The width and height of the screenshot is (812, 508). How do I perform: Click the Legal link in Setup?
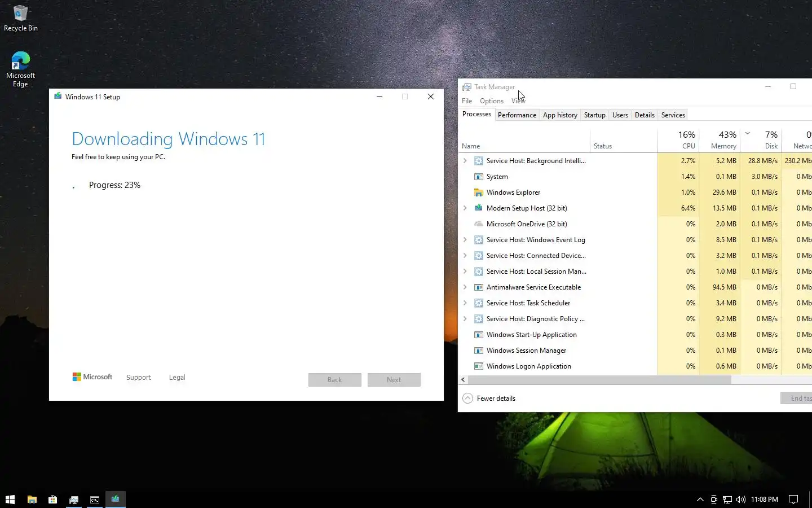pos(177,378)
